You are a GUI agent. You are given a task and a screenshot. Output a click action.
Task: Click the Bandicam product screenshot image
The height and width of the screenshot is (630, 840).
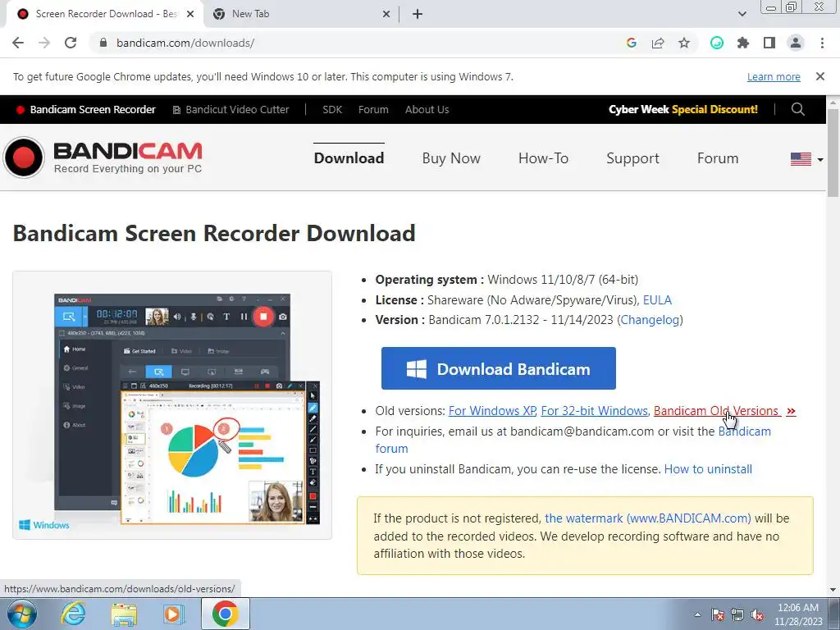click(x=172, y=405)
